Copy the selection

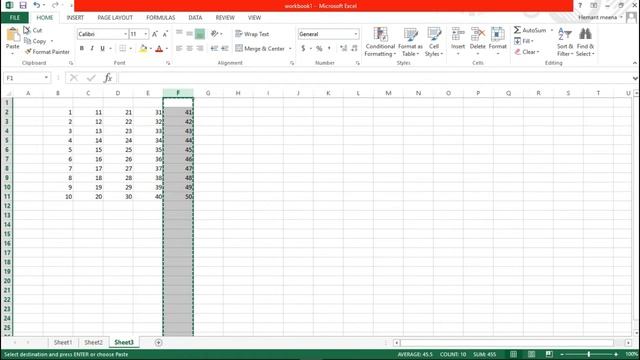coord(35,41)
